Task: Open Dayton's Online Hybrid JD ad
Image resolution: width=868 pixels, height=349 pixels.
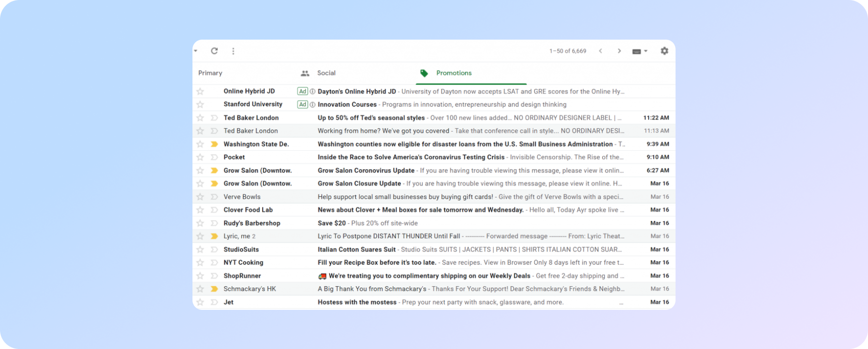Action: pos(434,91)
